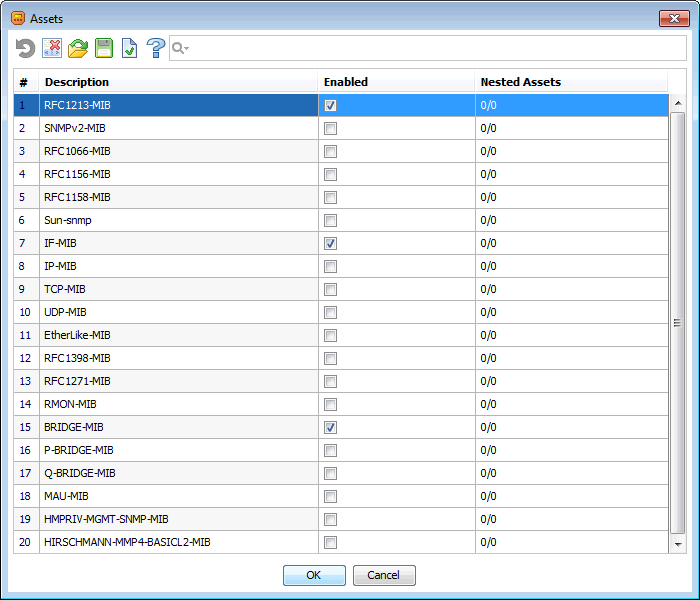
Task: Click the scrollbar up arrow
Action: tap(678, 103)
